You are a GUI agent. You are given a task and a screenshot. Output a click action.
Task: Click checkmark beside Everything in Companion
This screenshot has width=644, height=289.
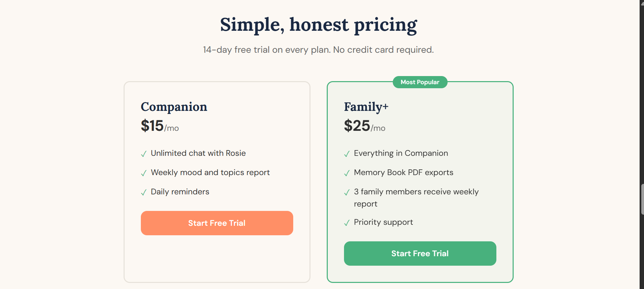(x=347, y=154)
